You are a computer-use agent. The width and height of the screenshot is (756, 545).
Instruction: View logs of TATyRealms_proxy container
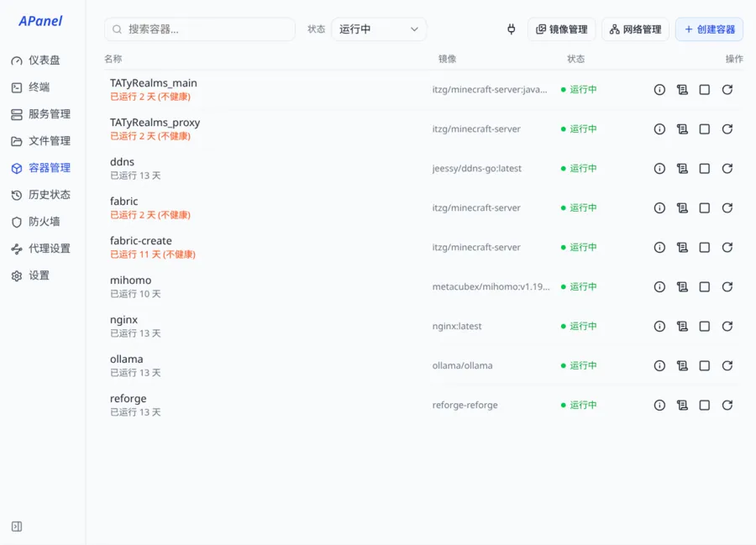point(682,129)
